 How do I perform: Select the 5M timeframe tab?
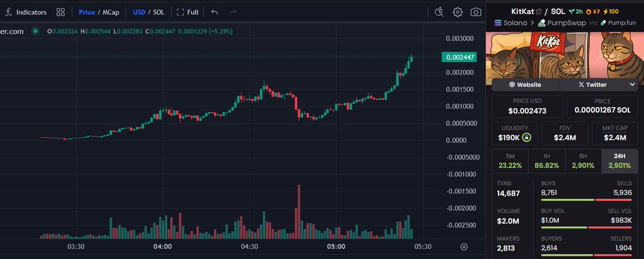510,160
